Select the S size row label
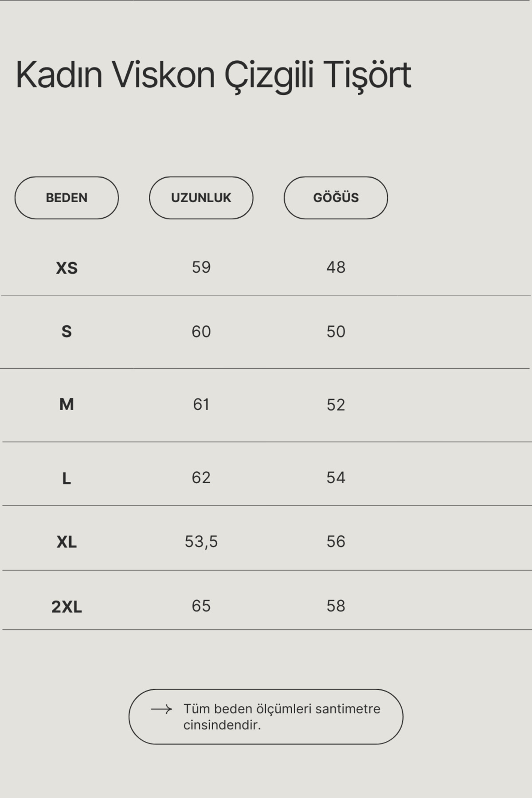The height and width of the screenshot is (798, 532). point(66,332)
